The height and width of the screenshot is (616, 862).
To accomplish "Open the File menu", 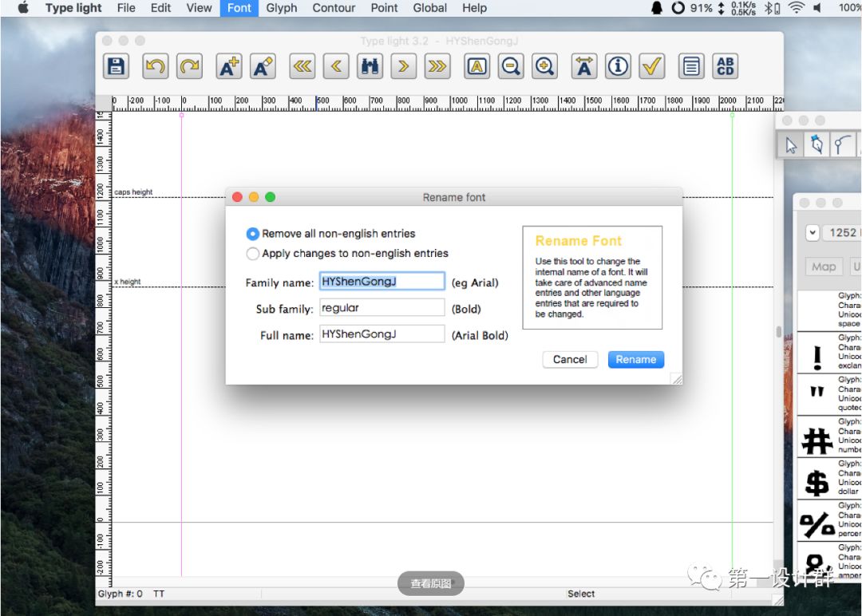I will click(126, 8).
